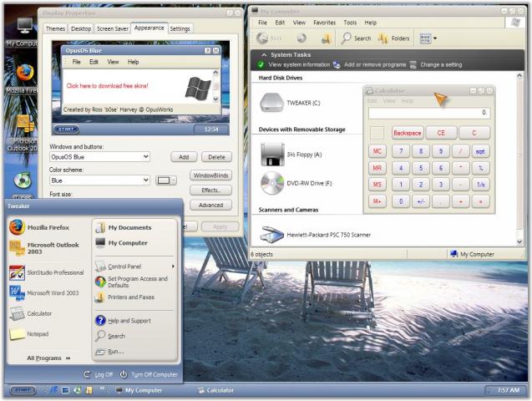
Task: Click the Effects... button
Action: [210, 190]
